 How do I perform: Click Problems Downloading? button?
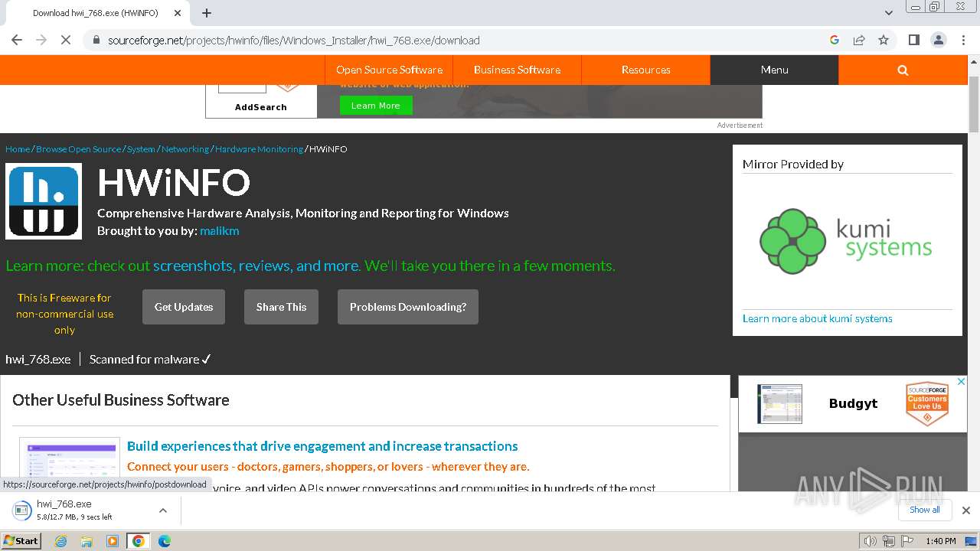pos(408,307)
